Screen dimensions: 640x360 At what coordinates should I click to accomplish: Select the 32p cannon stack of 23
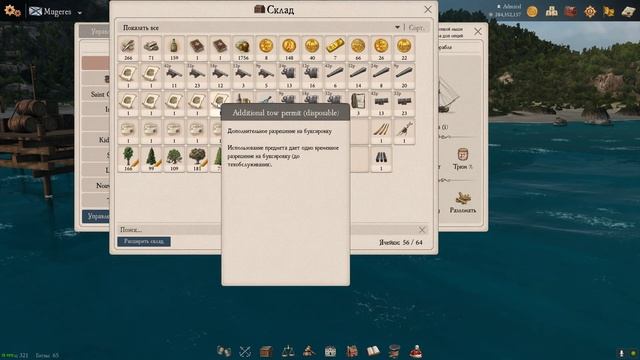click(x=197, y=76)
